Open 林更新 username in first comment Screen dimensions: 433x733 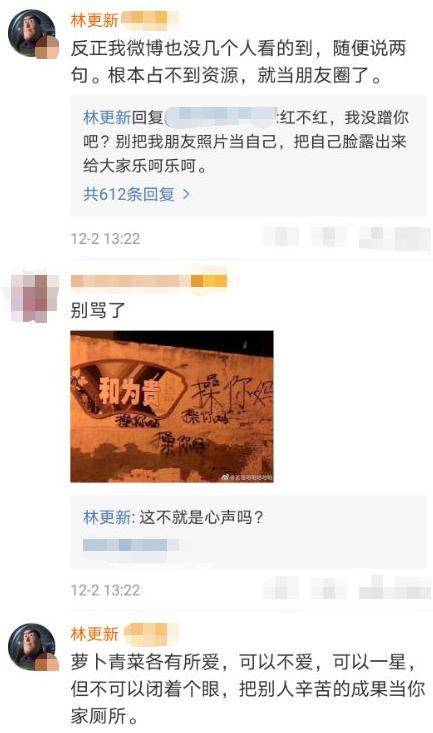tap(94, 20)
